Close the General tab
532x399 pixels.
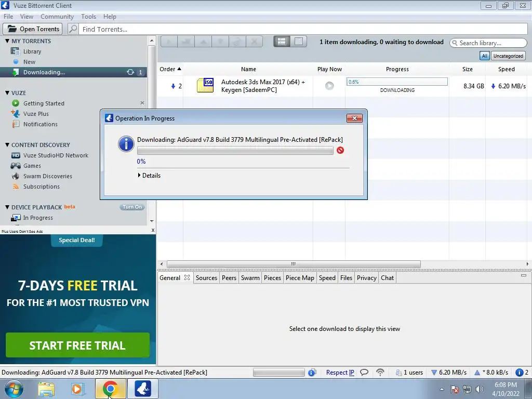[x=187, y=277]
